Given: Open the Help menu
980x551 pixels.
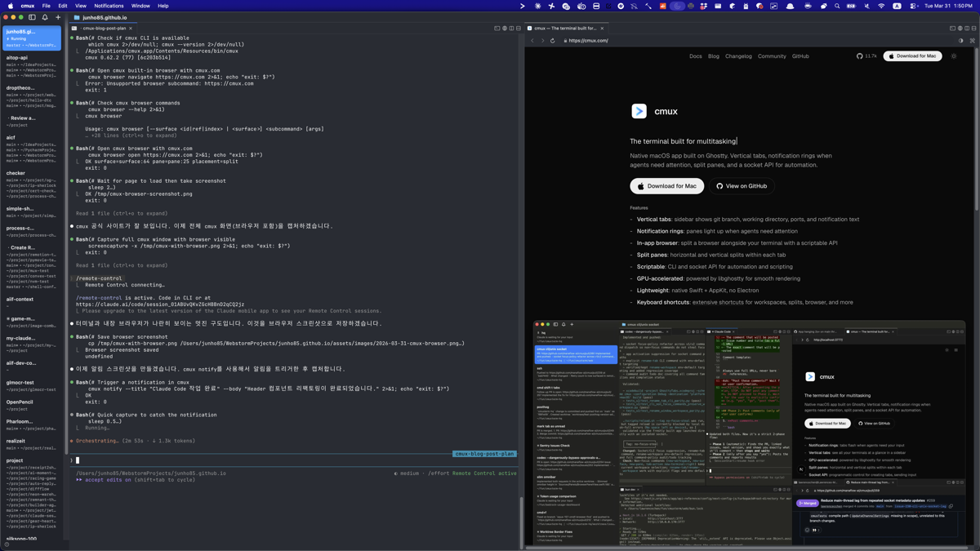Looking at the screenshot, I should click(x=163, y=6).
